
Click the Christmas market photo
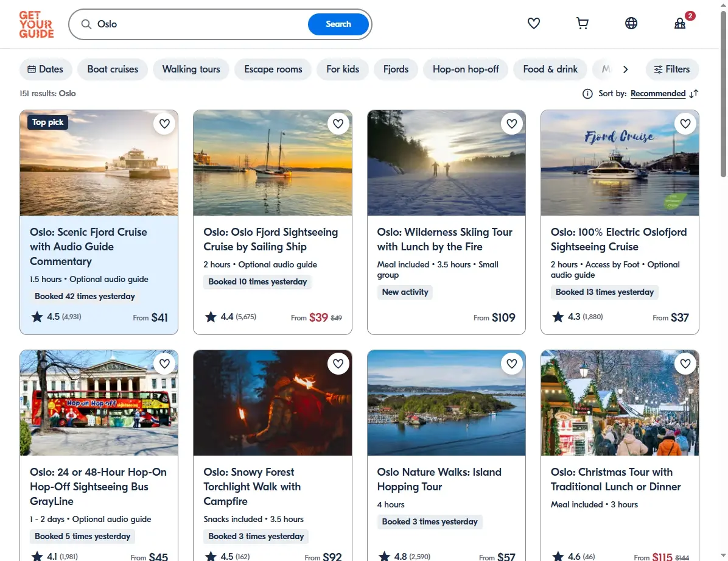[x=620, y=403]
